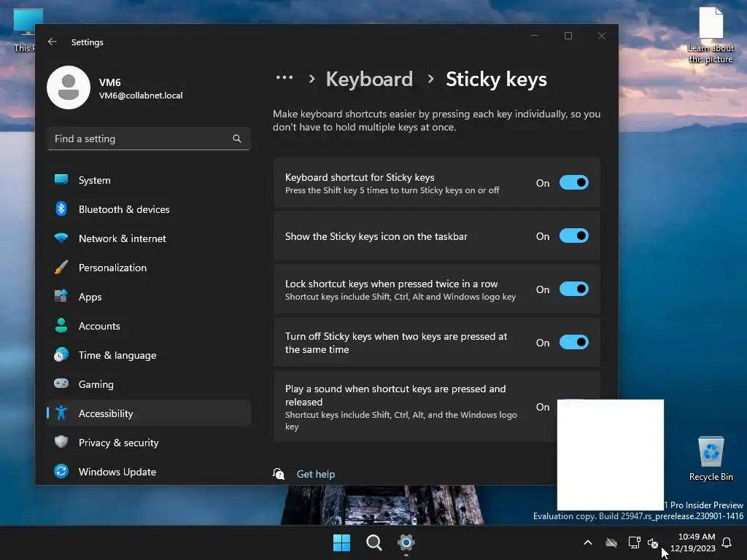Select Learn about this picture desktop icon
Image resolution: width=747 pixels, height=560 pixels.
coord(711,35)
